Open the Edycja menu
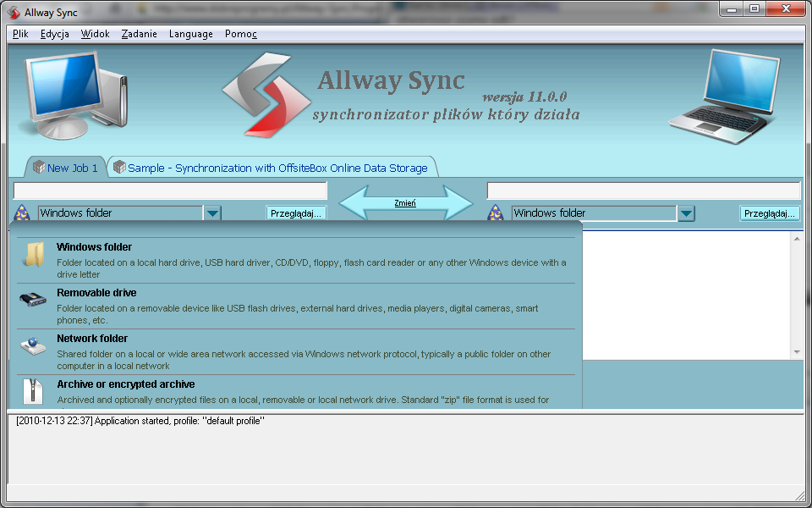Image resolution: width=812 pixels, height=508 pixels. click(x=55, y=34)
